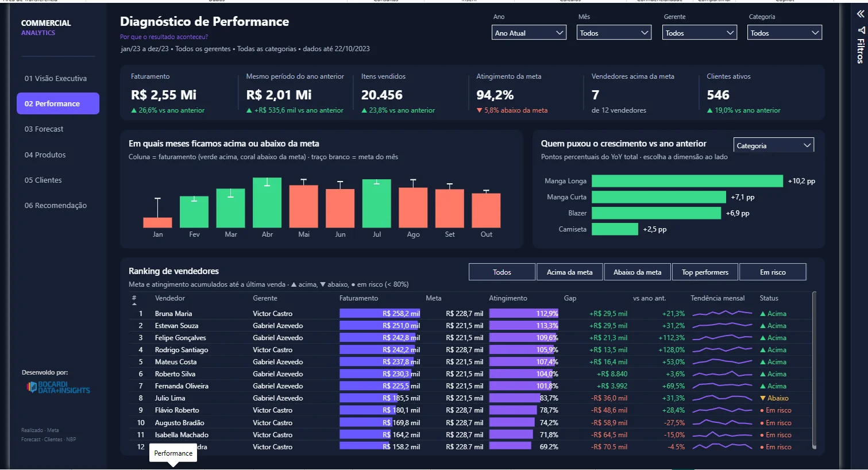Viewport: 868px width, 470px height.
Task: Click the Abr column in the monthly chart
Action: pos(267,203)
